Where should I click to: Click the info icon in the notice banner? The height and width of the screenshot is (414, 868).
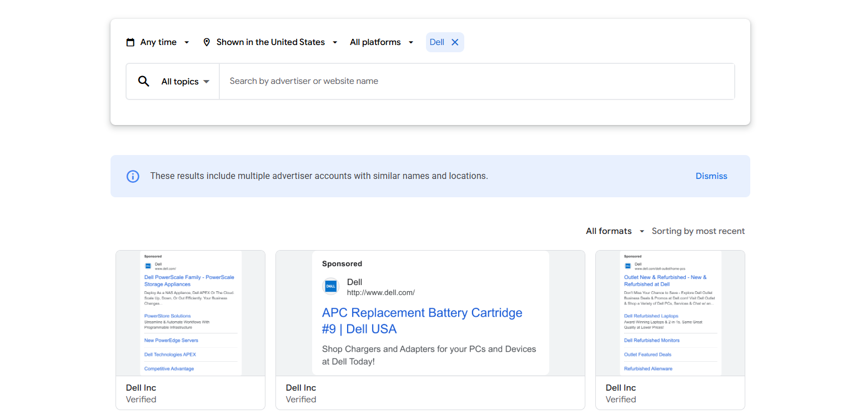[x=133, y=176]
